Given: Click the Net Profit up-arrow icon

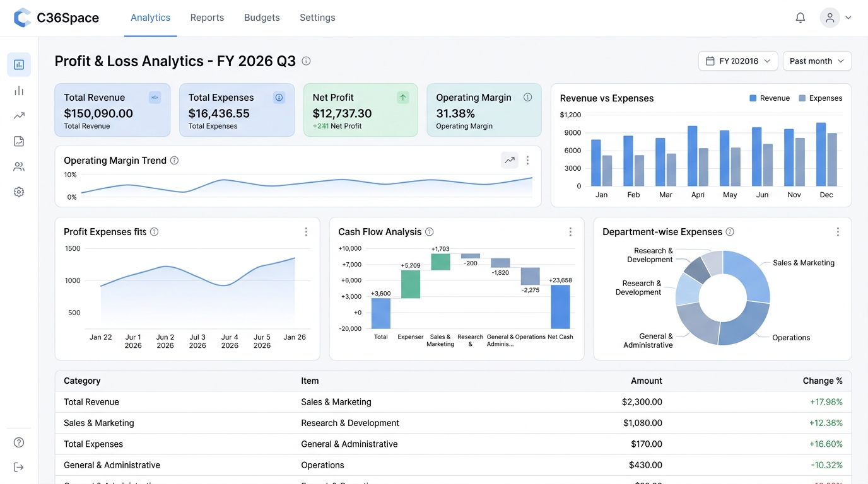Looking at the screenshot, I should (x=402, y=97).
